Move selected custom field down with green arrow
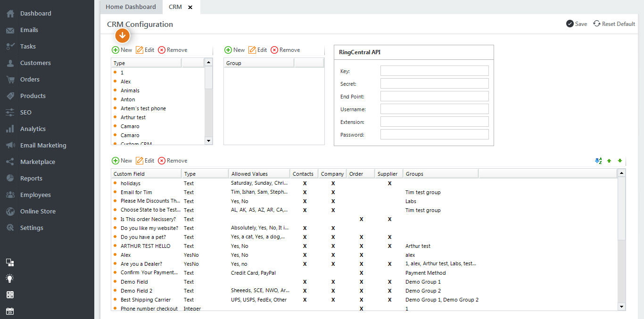 point(620,161)
